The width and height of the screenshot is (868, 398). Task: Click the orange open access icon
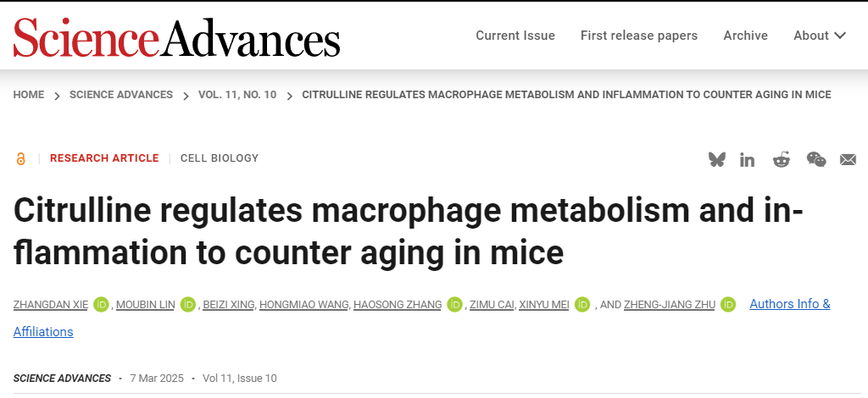[x=21, y=158]
